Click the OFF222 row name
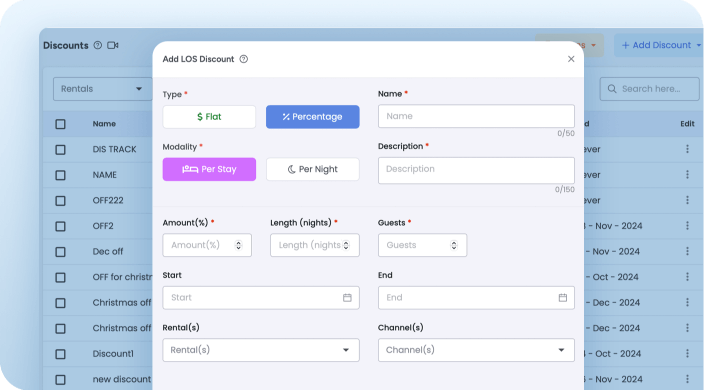Viewport: 704px width, 390px height. pos(108,200)
